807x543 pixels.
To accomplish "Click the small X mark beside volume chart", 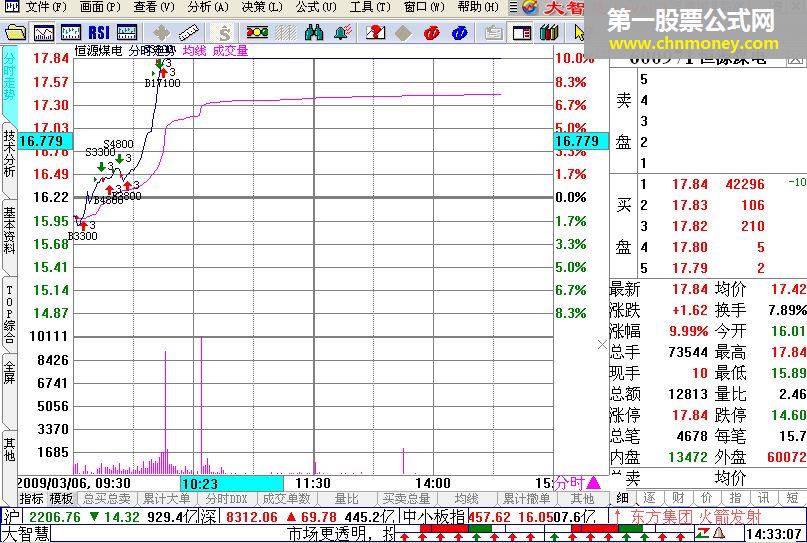I will [602, 344].
